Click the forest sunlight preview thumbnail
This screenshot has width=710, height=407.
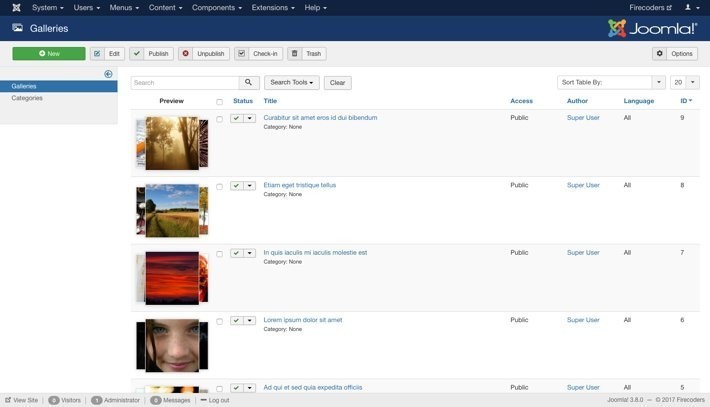tap(172, 143)
